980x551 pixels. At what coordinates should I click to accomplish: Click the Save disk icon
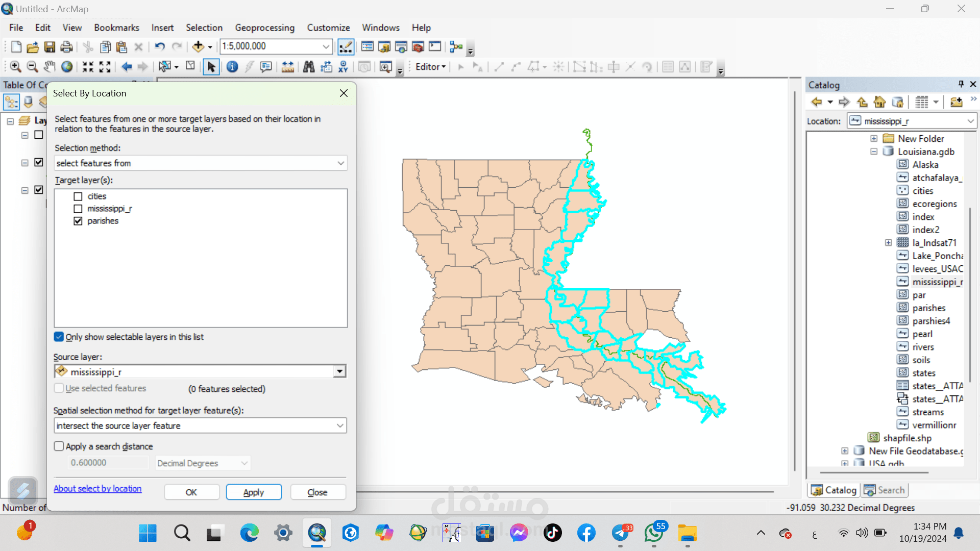point(50,47)
